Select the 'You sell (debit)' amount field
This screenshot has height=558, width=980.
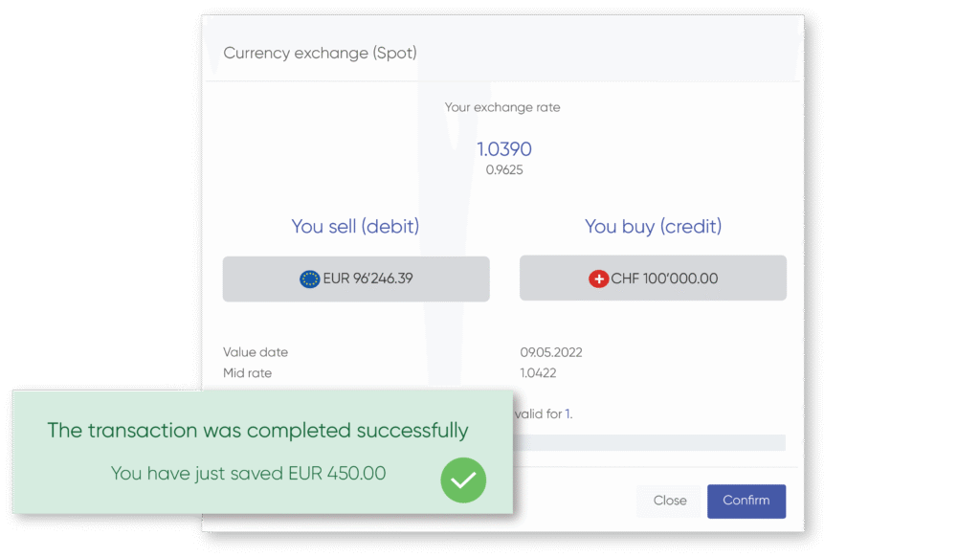pyautogui.click(x=355, y=279)
